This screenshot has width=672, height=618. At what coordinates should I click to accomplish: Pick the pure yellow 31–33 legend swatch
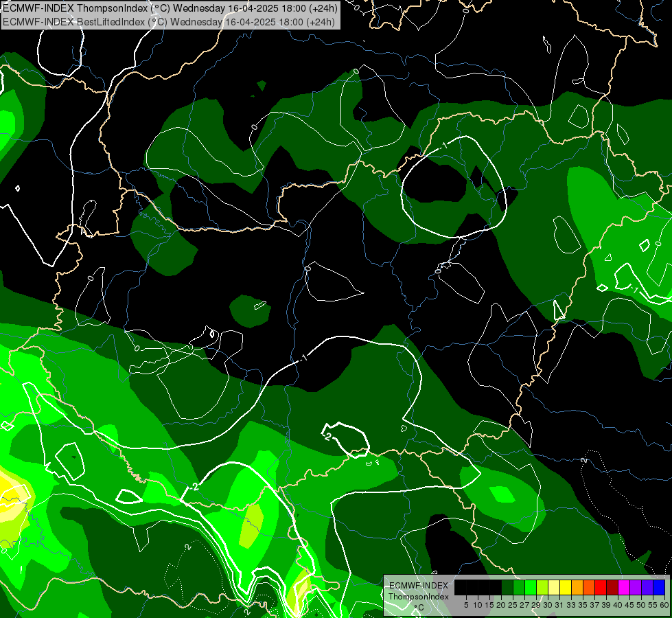pyautogui.click(x=566, y=587)
